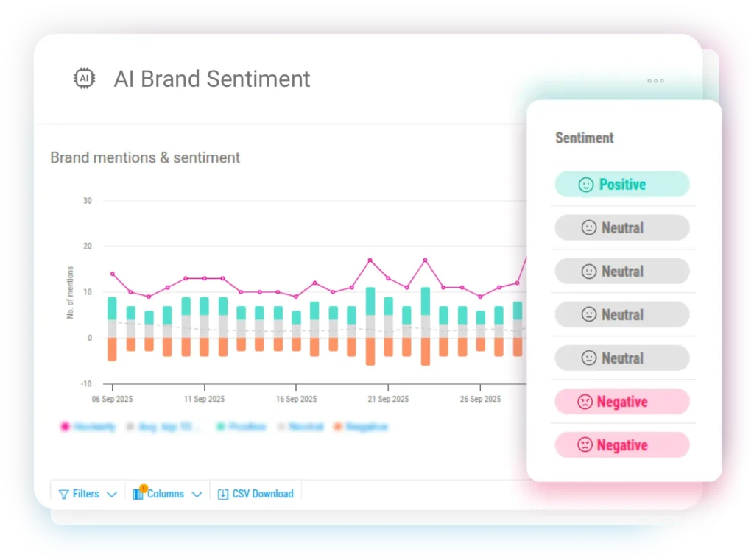
Task: Click the download icon next to CSV Download
Action: [223, 494]
